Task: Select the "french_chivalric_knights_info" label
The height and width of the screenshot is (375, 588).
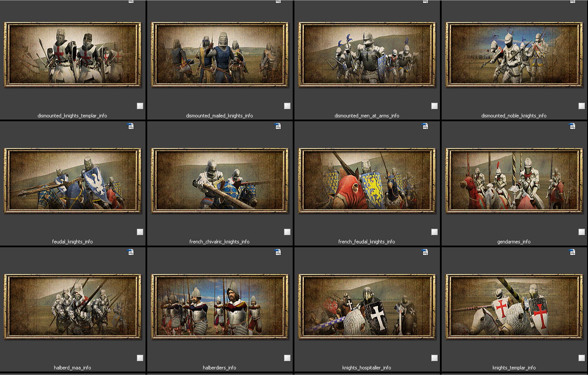Action: [x=220, y=242]
